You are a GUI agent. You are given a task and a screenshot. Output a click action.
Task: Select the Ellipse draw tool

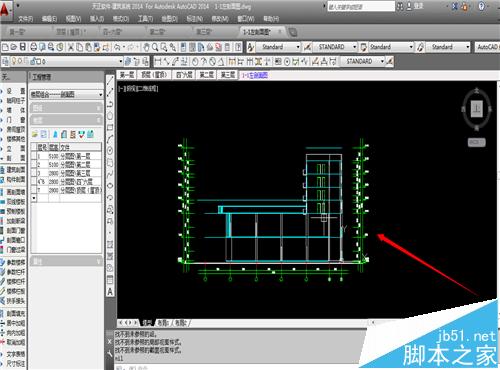click(110, 186)
